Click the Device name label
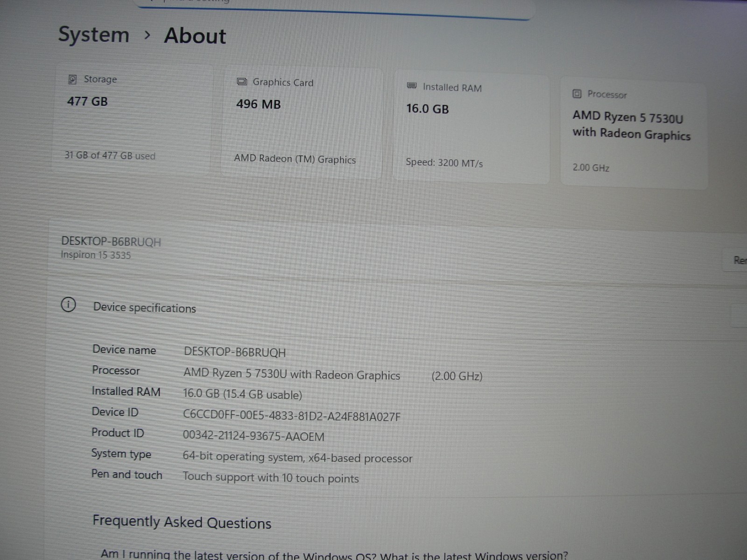 124,350
